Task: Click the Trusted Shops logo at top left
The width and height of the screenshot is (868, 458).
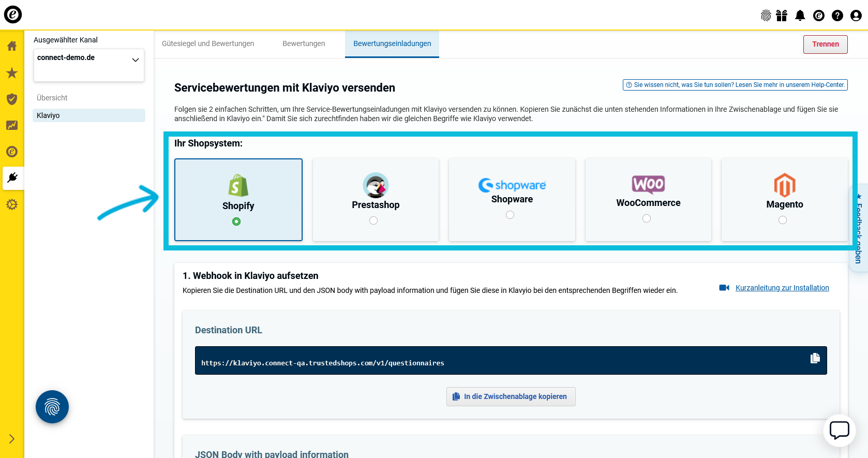Action: [x=13, y=14]
